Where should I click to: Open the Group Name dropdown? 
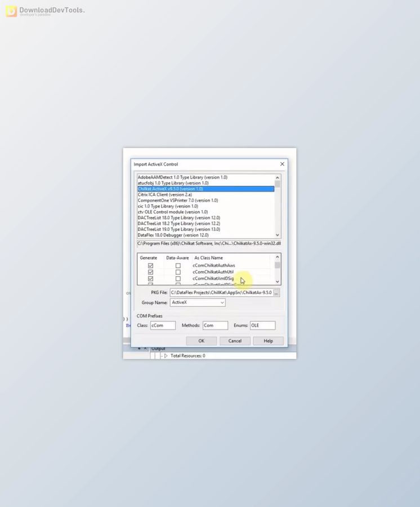coord(222,303)
